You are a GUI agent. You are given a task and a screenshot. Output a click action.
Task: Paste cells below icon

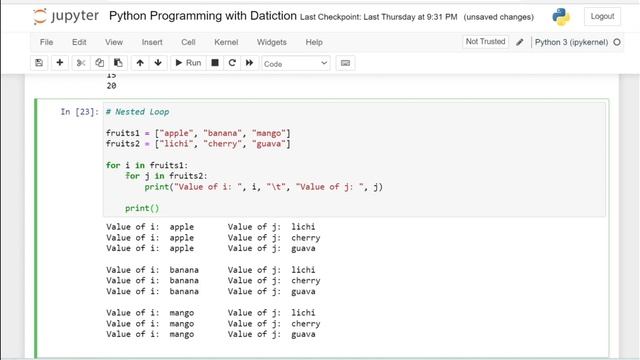pos(118,63)
